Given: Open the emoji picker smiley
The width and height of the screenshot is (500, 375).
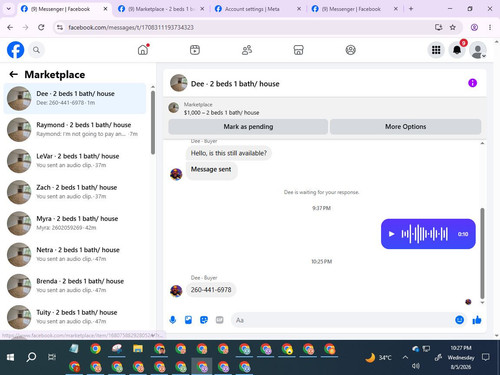Looking at the screenshot, I should pyautogui.click(x=459, y=320).
